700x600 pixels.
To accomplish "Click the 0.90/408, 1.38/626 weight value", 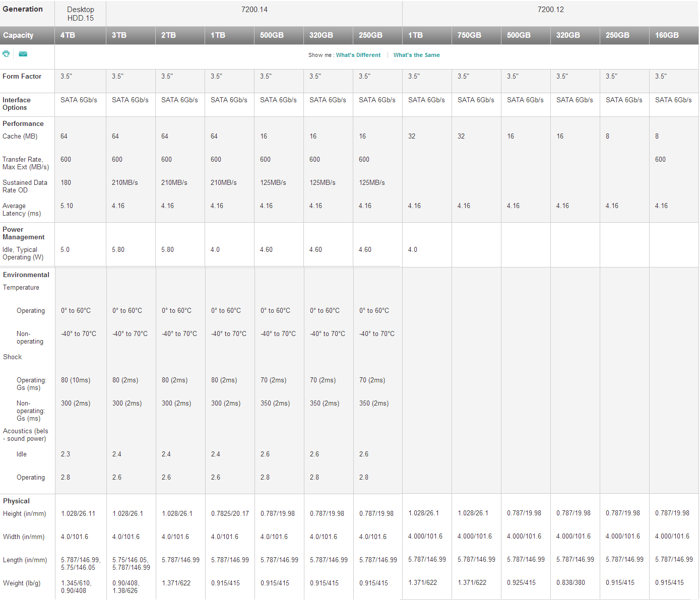I will 125,587.
